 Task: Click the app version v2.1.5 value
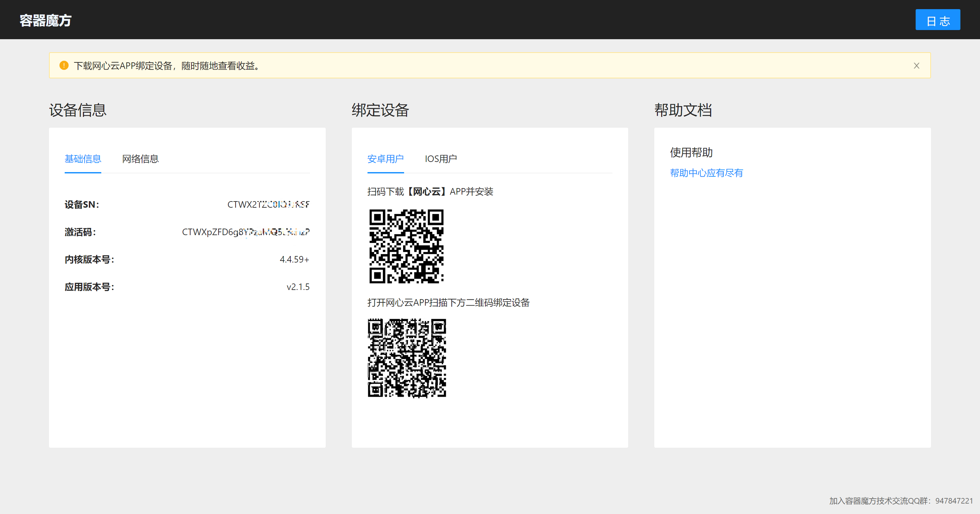(298, 287)
